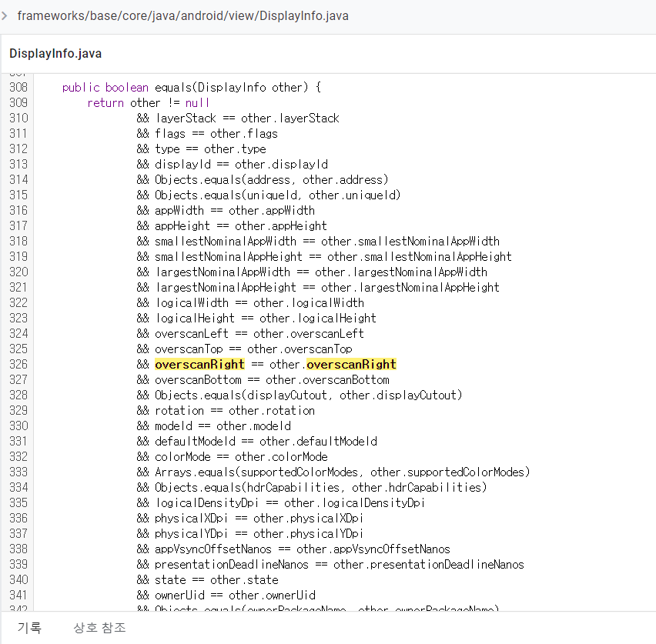The width and height of the screenshot is (656, 644).
Task: Click the DisplayInfo.java file title
Action: coord(55,54)
